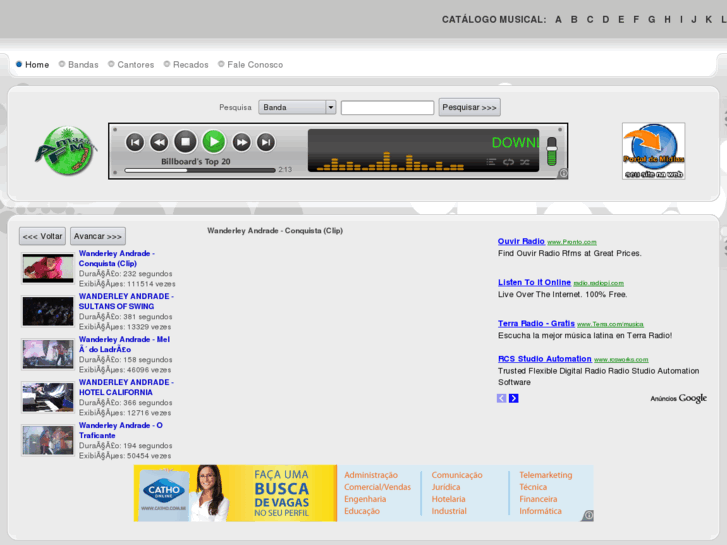Select catalog letter I

tap(681, 19)
